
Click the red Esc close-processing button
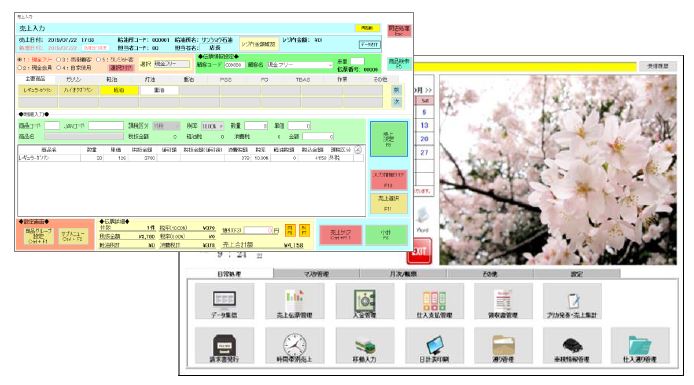click(399, 31)
